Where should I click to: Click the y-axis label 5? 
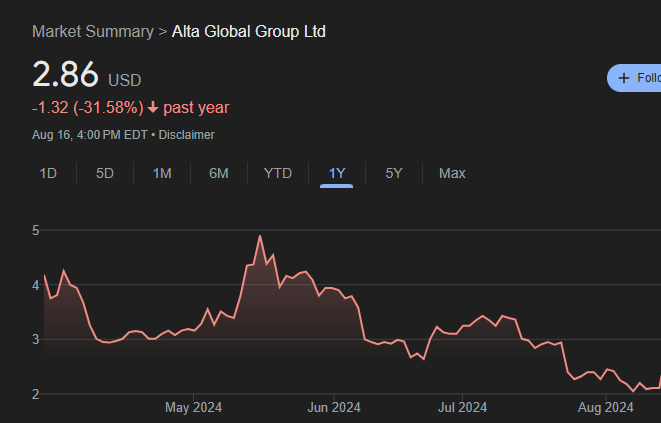[x=35, y=230]
